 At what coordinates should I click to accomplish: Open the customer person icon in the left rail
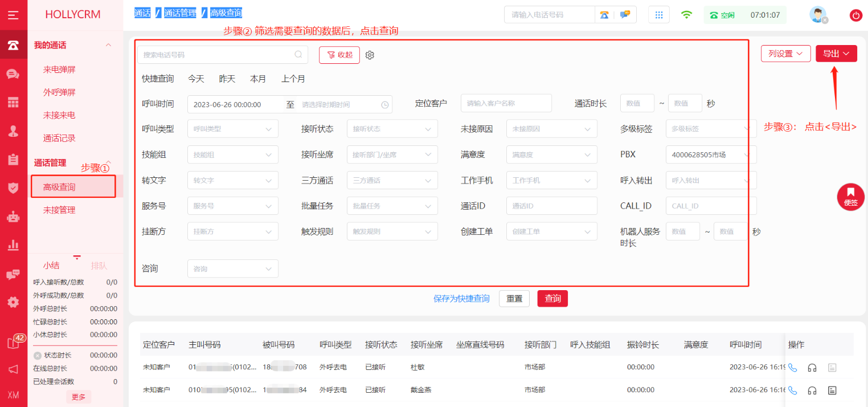(x=13, y=131)
